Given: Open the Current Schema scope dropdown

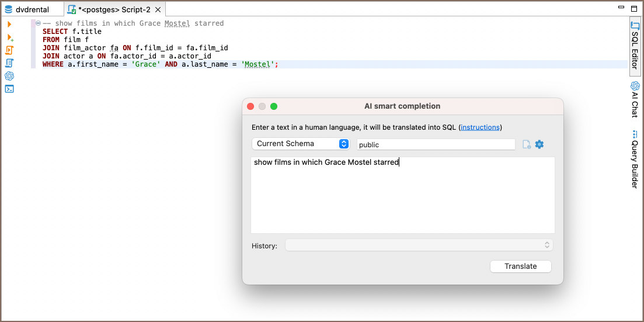Looking at the screenshot, I should (x=301, y=144).
